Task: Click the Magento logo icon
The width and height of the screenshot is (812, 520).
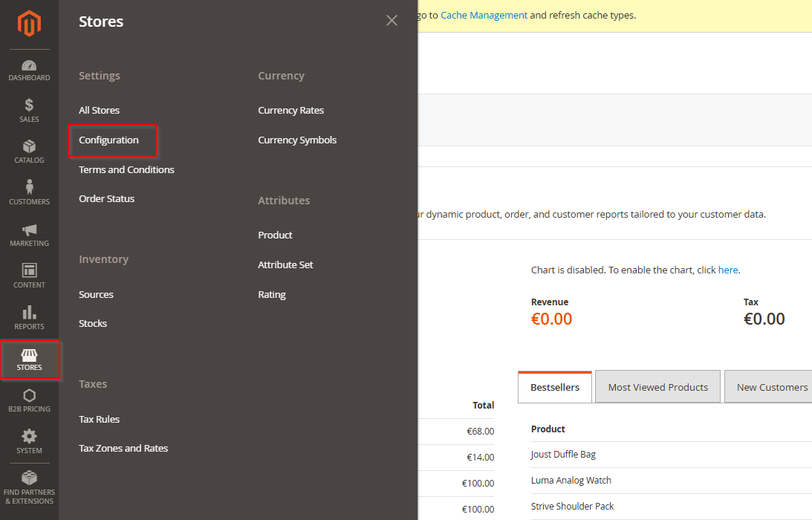Action: click(x=29, y=23)
